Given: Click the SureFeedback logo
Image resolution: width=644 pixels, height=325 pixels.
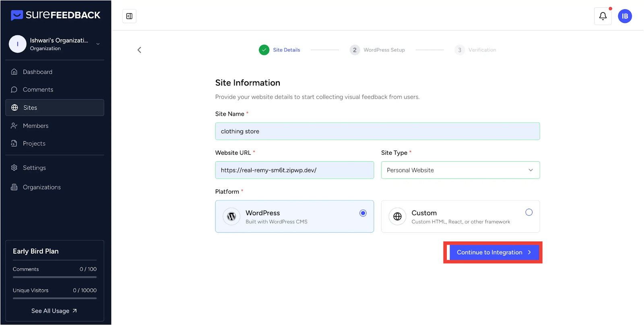Looking at the screenshot, I should [x=56, y=15].
